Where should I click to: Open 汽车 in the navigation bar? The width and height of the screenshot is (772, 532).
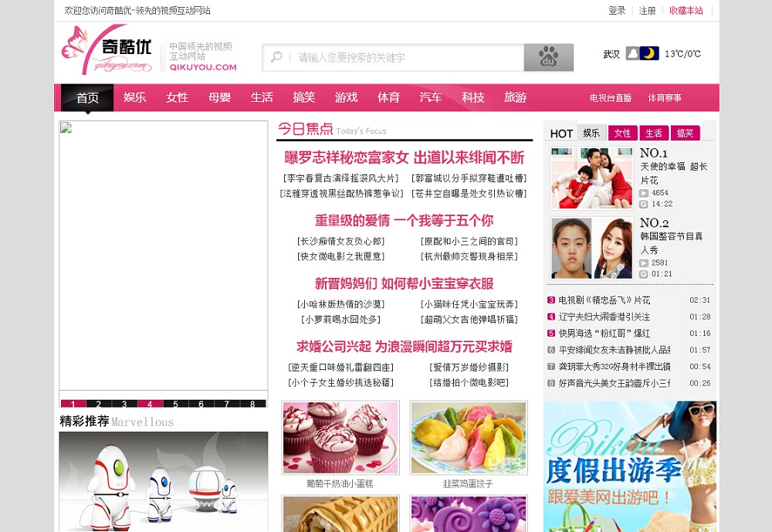[432, 97]
